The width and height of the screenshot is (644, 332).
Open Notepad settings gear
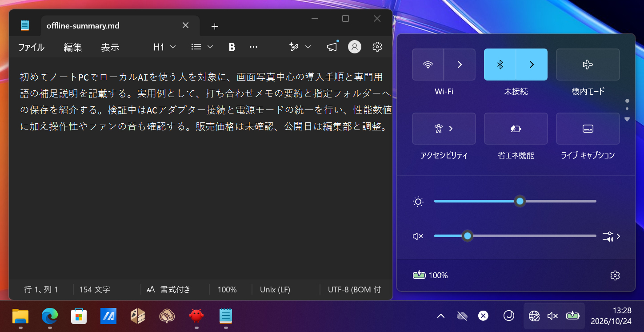click(377, 47)
